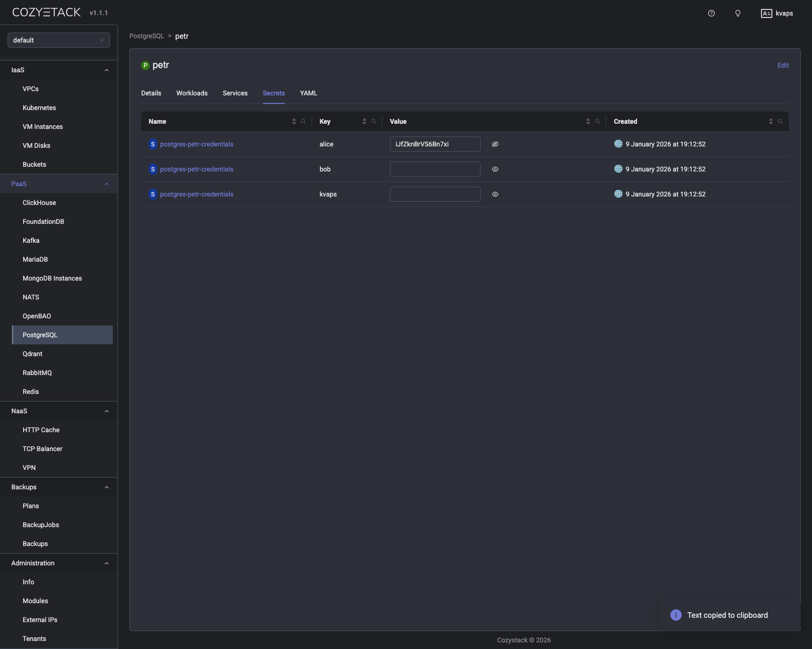
Task: Toggle the theme with the lightbulb icon
Action: 737,13
